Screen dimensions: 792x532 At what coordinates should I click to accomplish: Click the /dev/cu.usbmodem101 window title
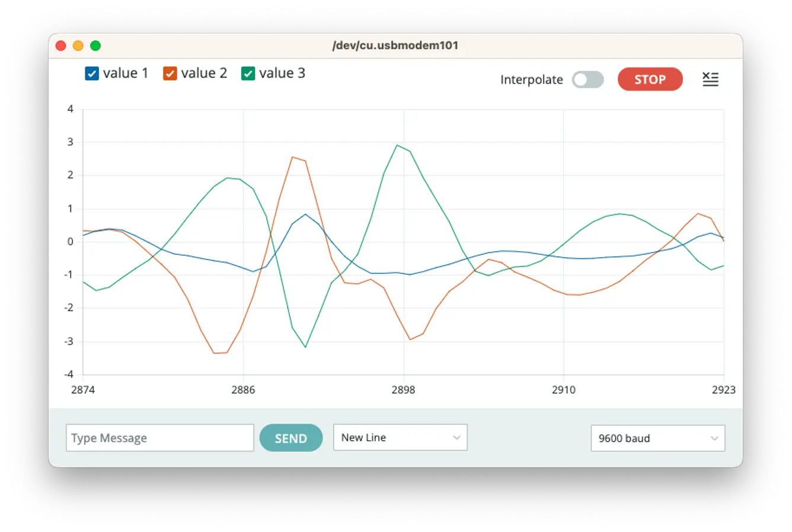click(x=395, y=46)
